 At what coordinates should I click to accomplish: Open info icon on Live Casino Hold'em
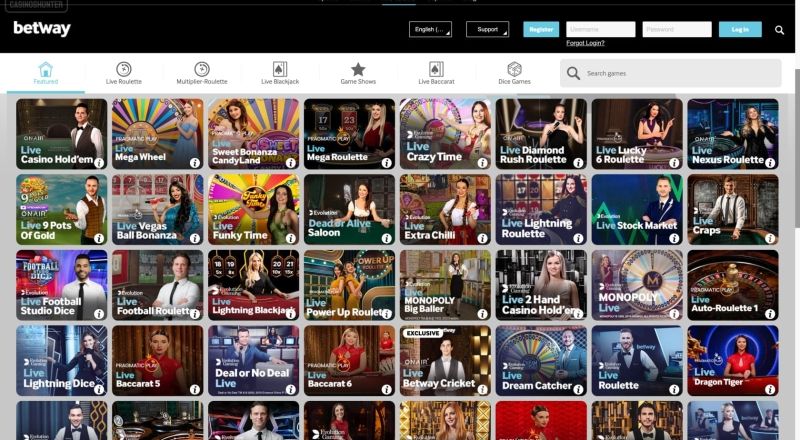[99, 163]
